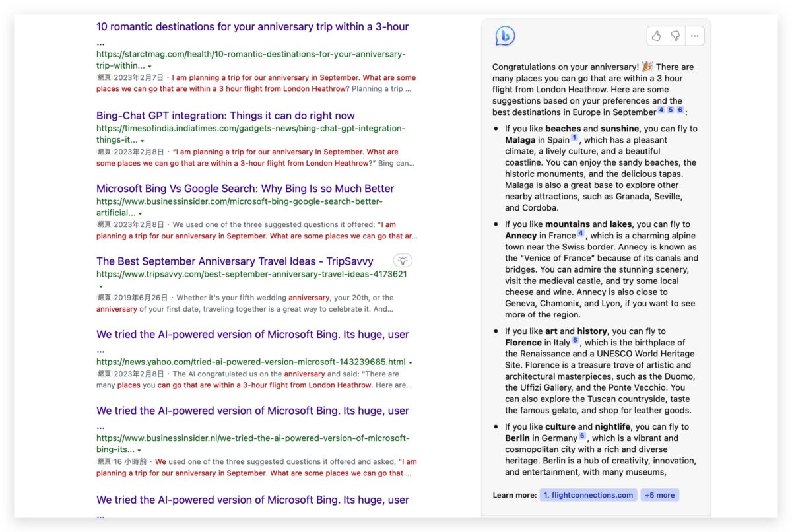
Task: Expand dropdown arrow beside news.yahoo.com URL
Action: point(411,362)
